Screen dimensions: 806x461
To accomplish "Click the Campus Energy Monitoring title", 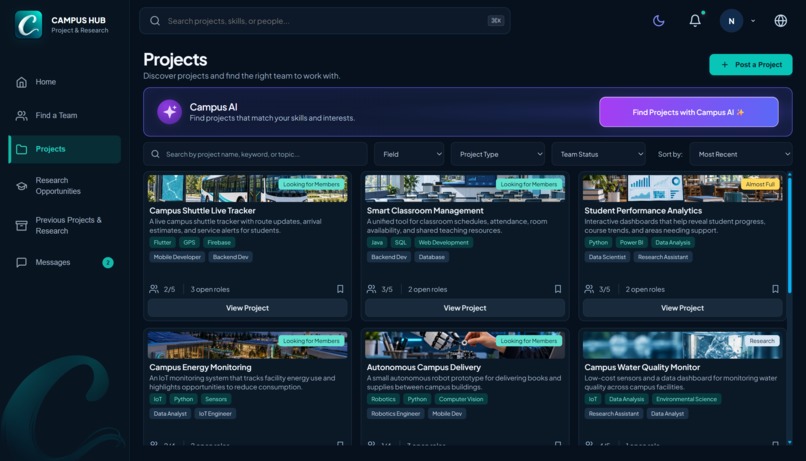I will tap(200, 367).
